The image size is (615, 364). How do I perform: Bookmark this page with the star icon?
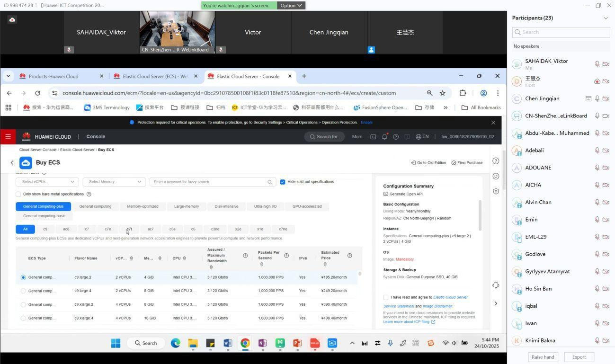point(442,93)
